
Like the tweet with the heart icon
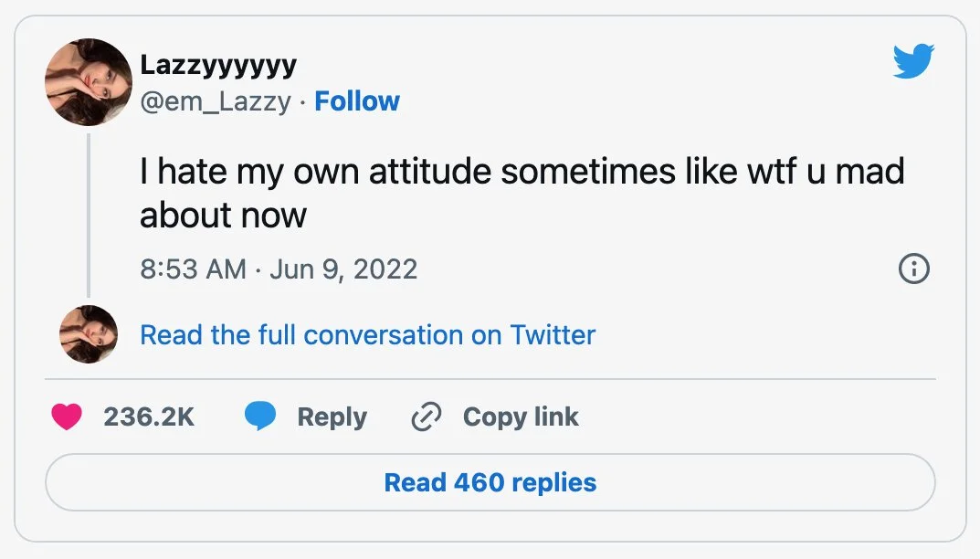pos(67,417)
